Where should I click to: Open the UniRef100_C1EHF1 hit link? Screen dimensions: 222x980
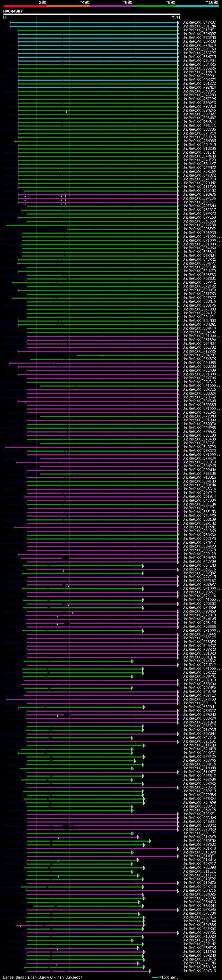(x=199, y=30)
